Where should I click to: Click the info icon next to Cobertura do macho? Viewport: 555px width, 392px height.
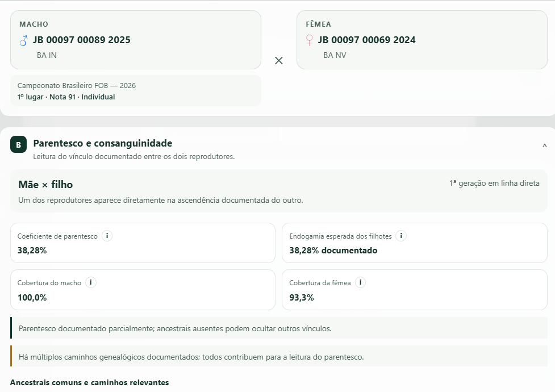coord(91,282)
